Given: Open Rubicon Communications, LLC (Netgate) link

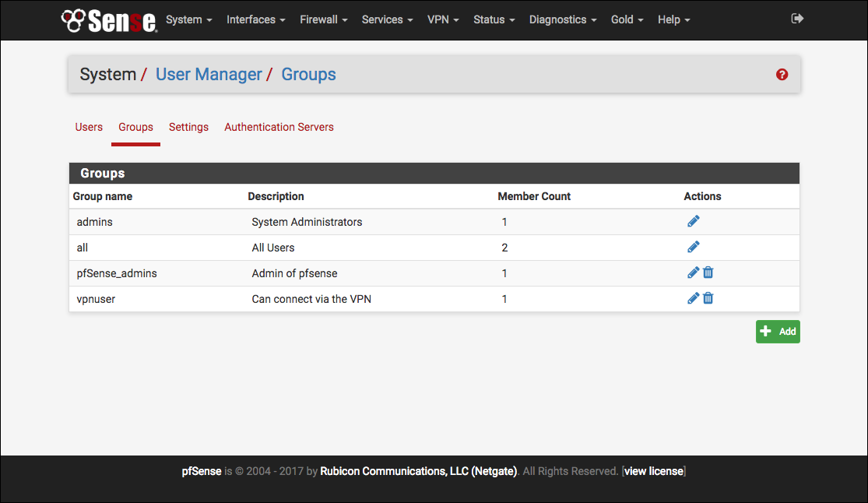Looking at the screenshot, I should pos(419,471).
